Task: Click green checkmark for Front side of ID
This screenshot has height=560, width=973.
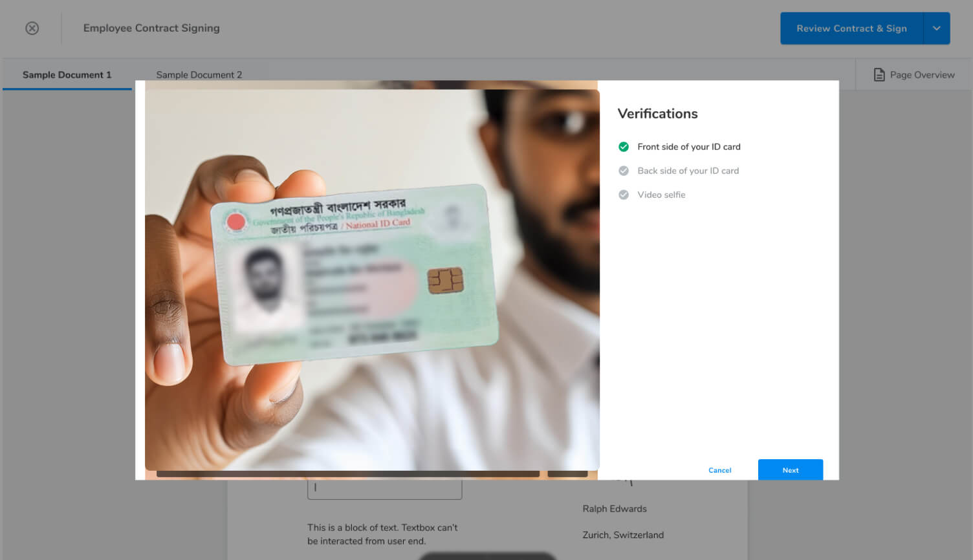Action: pos(624,147)
